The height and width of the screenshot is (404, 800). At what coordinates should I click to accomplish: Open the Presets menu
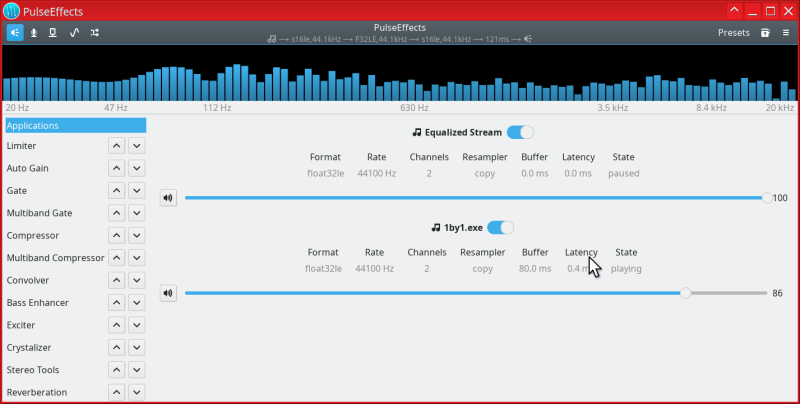(734, 33)
